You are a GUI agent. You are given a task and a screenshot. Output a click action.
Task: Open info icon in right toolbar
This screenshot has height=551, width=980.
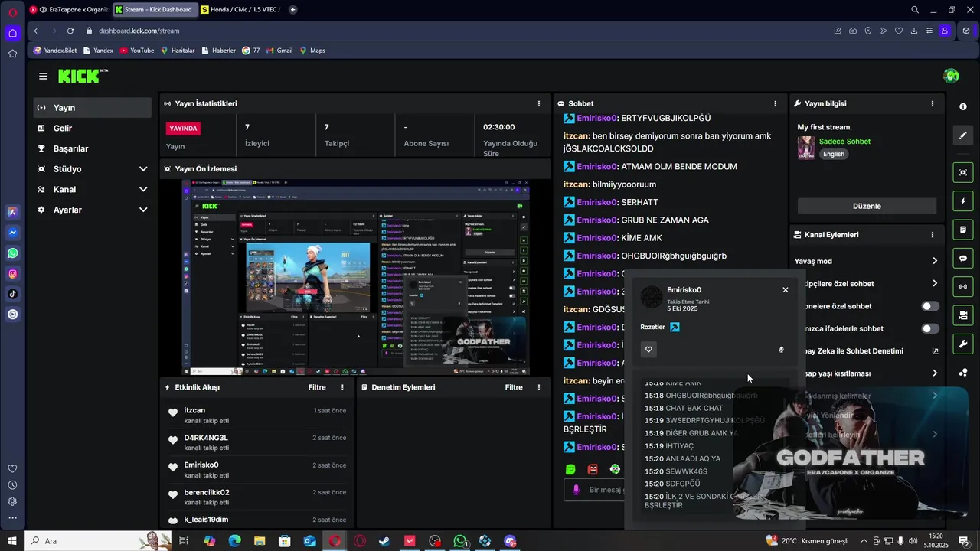pos(963,106)
